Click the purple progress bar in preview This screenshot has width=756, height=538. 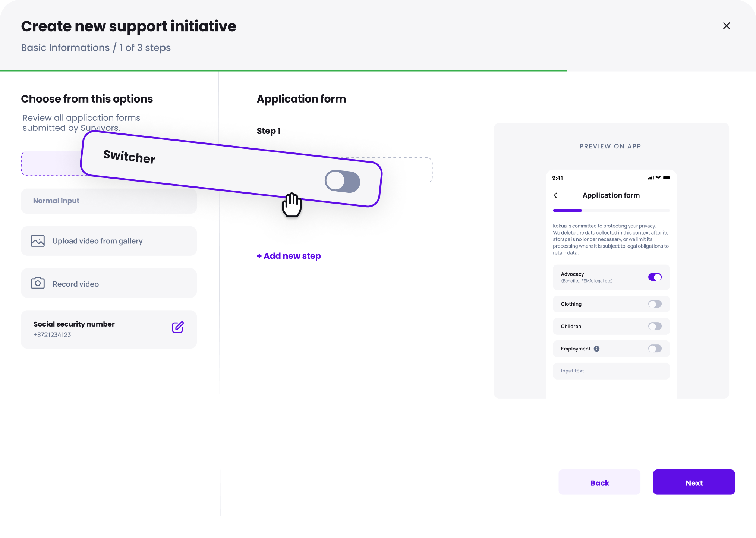(x=567, y=211)
